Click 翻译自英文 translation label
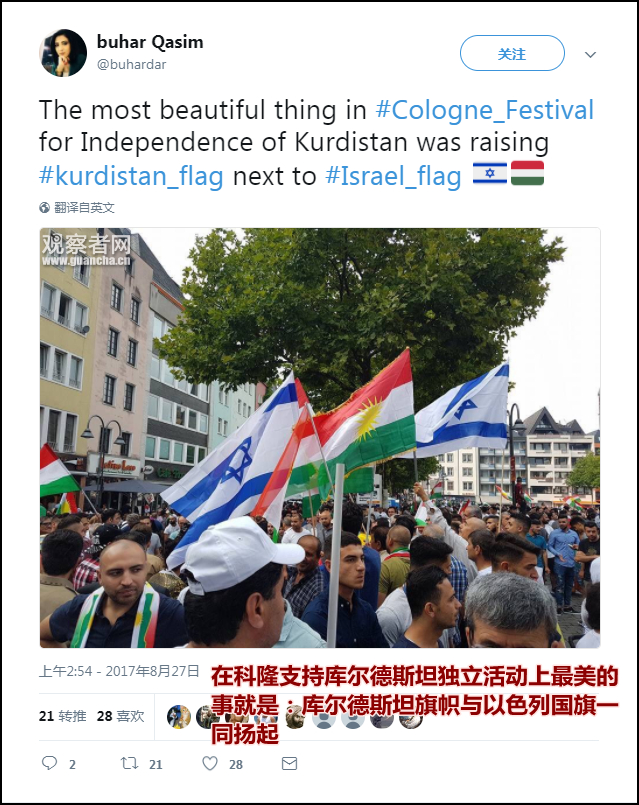 click(84, 207)
